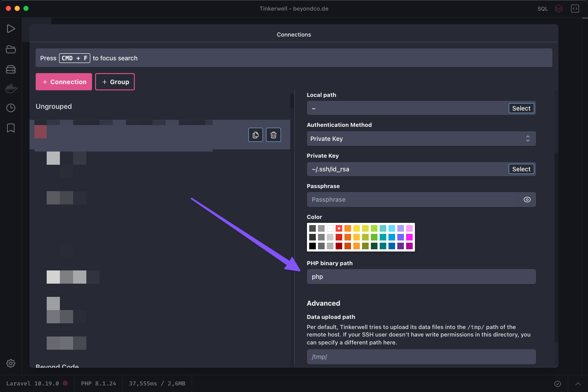Click the Advanced section heading
This screenshot has height=392, width=588.
(x=323, y=303)
